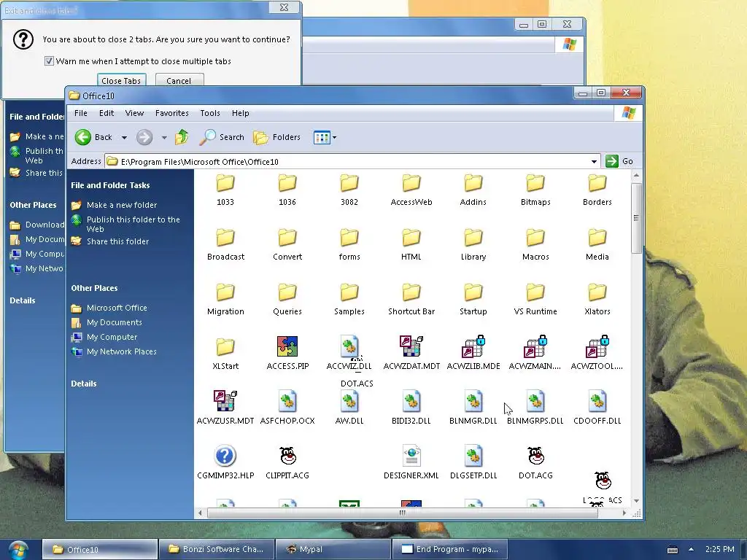Screen dimensions: 747x560
Task: Go to Microsoft Office in Other Places
Action: [117, 308]
